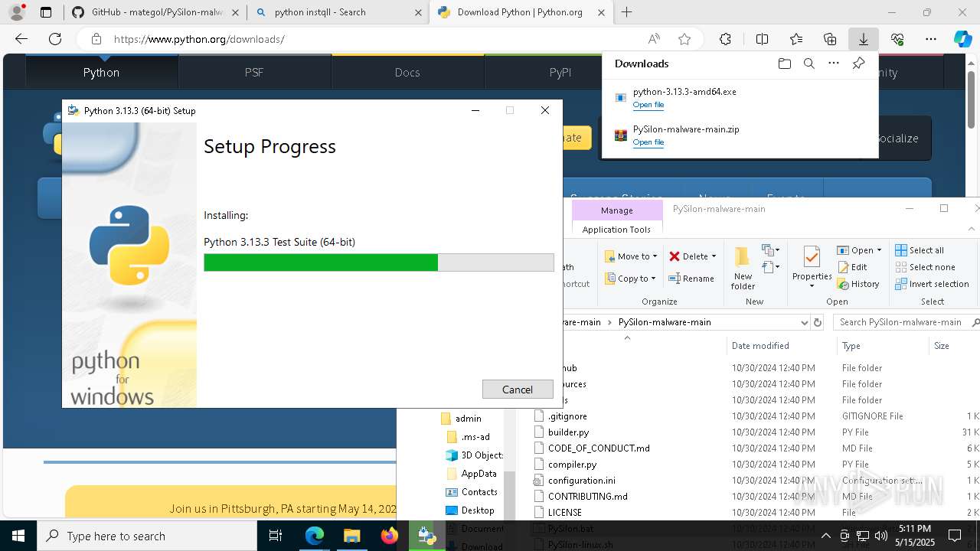Screen dimensions: 980x551
Task: Open Move to dropdown in Explorer ribbon
Action: click(631, 256)
